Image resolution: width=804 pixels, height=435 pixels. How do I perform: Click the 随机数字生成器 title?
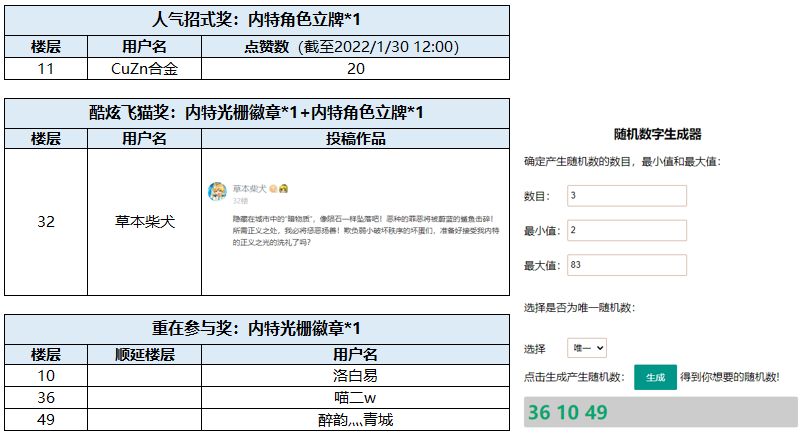click(x=657, y=134)
